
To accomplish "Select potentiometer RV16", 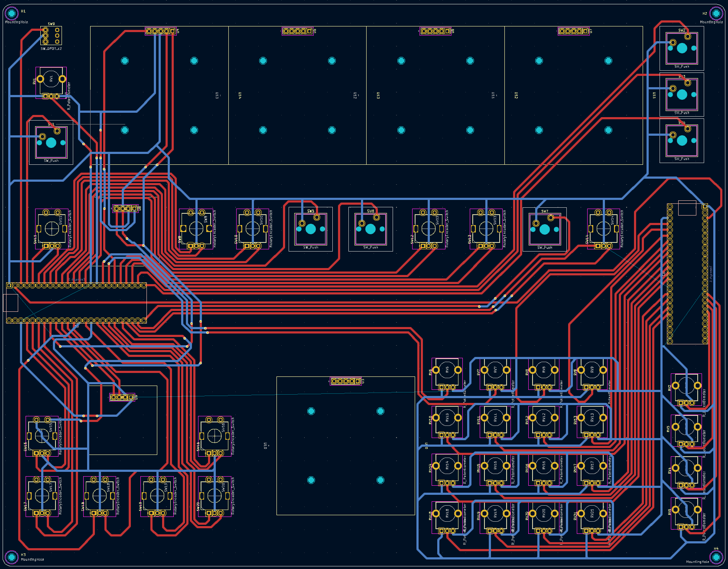I will [x=544, y=470].
